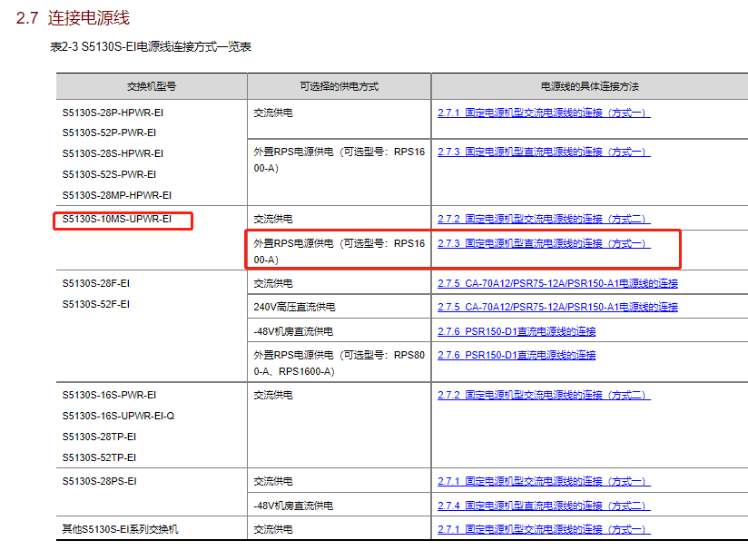Screen dimensions: 748x560
Task: Select model text S5130S-28F-EI
Action: [96, 284]
